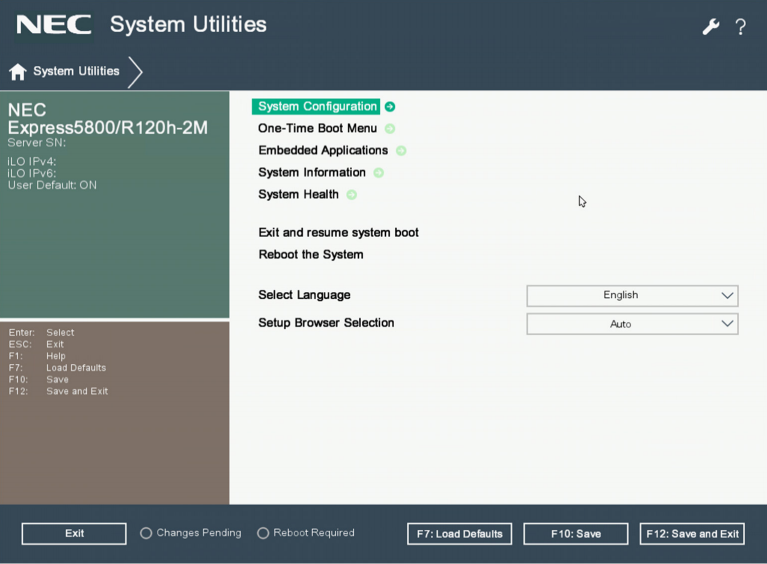The height and width of the screenshot is (564, 767).
Task: Open the question mark help icon
Action: [741, 26]
